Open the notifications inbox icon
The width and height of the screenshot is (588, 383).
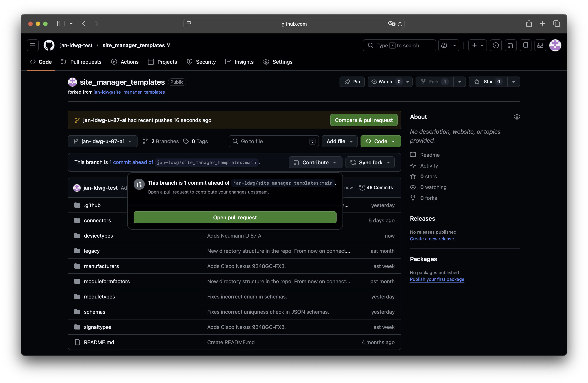pos(540,46)
